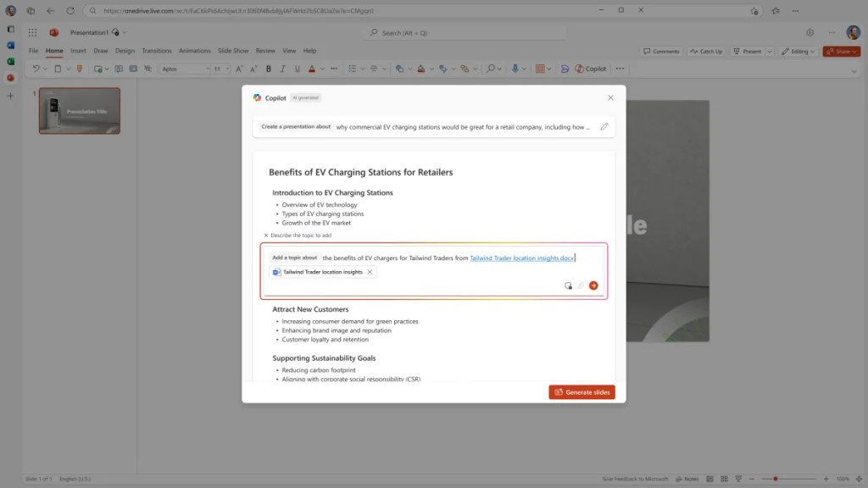Open the app launcher grid icon
868x488 pixels.
[32, 31]
